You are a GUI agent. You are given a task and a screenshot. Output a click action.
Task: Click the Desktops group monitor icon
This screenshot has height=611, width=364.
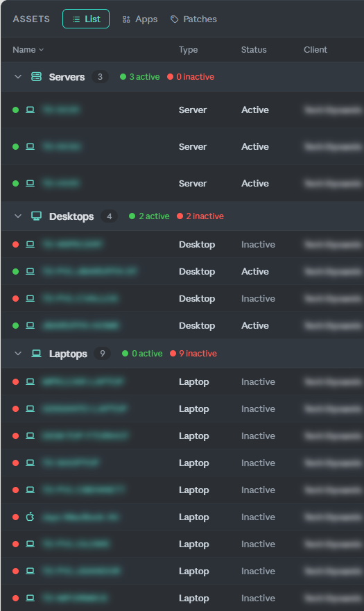pyautogui.click(x=36, y=216)
